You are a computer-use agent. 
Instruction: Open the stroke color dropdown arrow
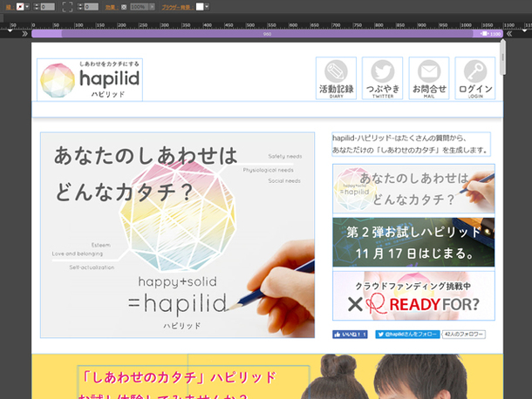pos(28,7)
